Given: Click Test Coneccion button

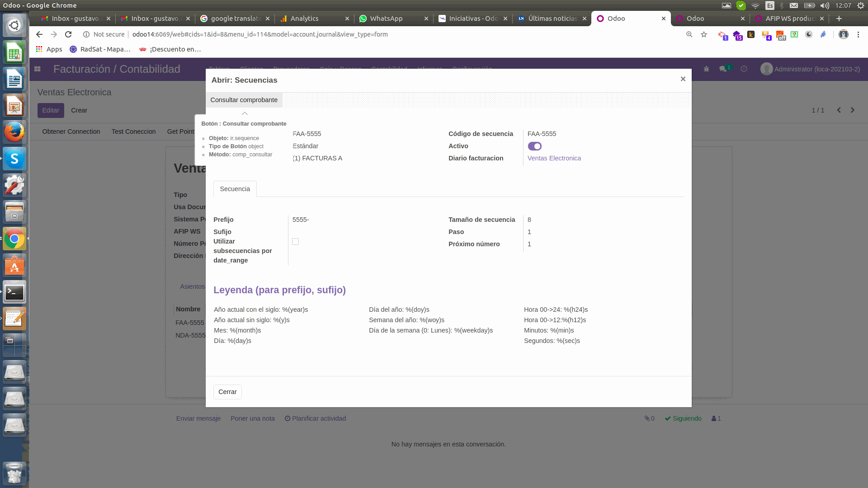Looking at the screenshot, I should pyautogui.click(x=133, y=131).
